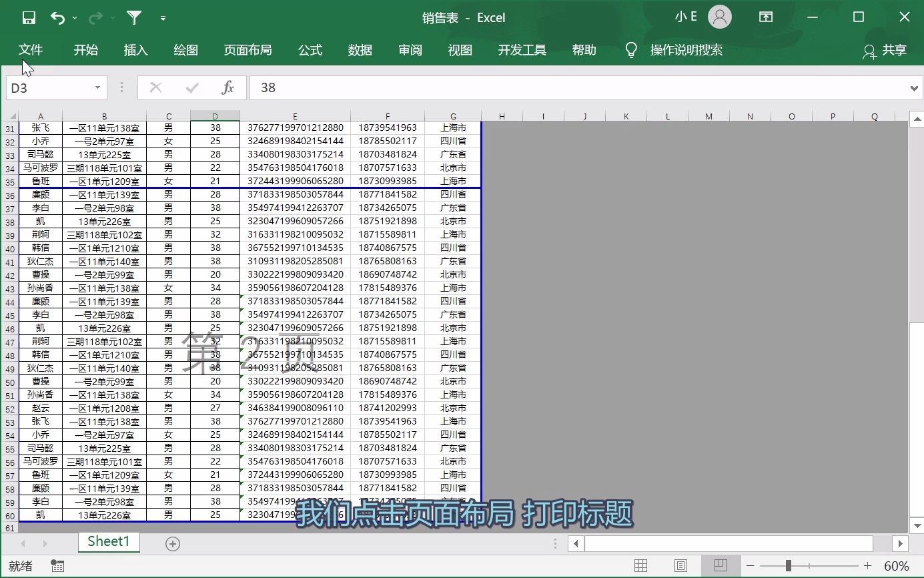Switch to the 插入 ribbon tab

pyautogui.click(x=135, y=50)
